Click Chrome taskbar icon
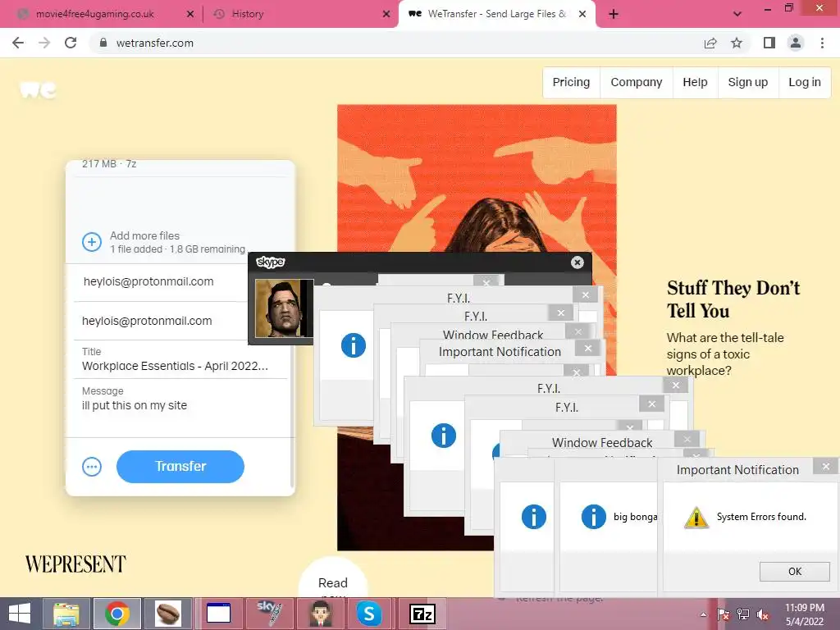 tap(117, 614)
